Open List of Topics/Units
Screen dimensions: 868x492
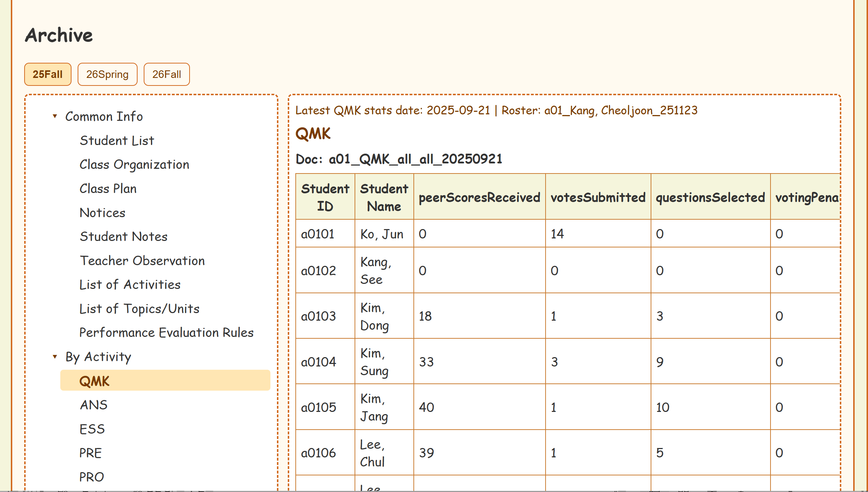click(x=139, y=309)
